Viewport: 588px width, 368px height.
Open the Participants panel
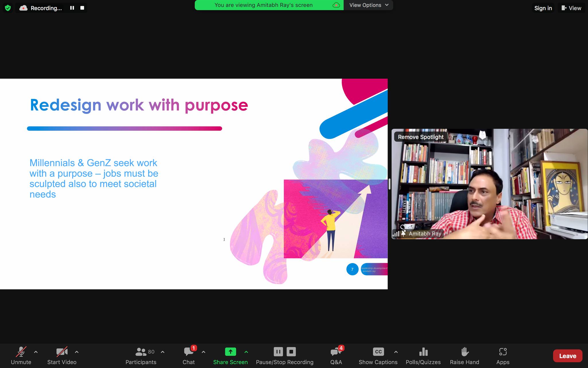[141, 355]
